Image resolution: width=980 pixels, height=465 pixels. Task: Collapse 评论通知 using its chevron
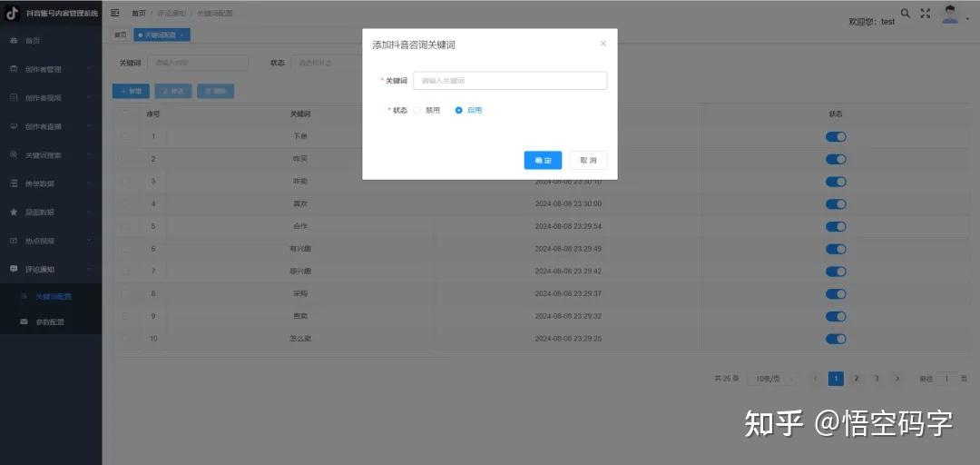tap(89, 269)
